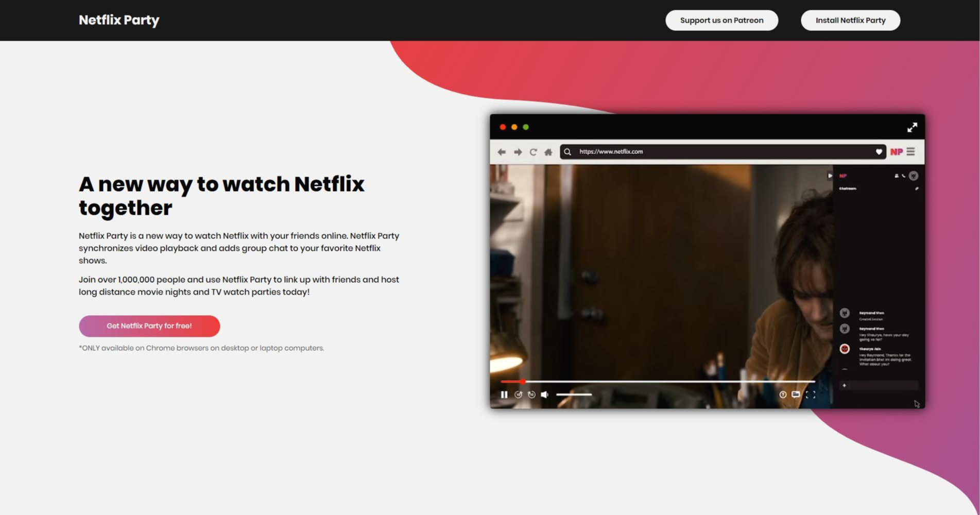Open the Support us on Patreon button
This screenshot has width=980, height=515.
point(721,20)
